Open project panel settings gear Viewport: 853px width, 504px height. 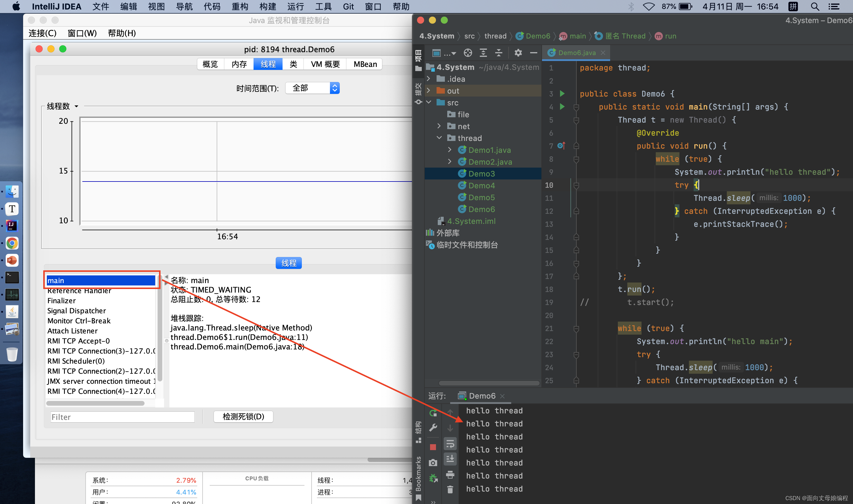(518, 53)
